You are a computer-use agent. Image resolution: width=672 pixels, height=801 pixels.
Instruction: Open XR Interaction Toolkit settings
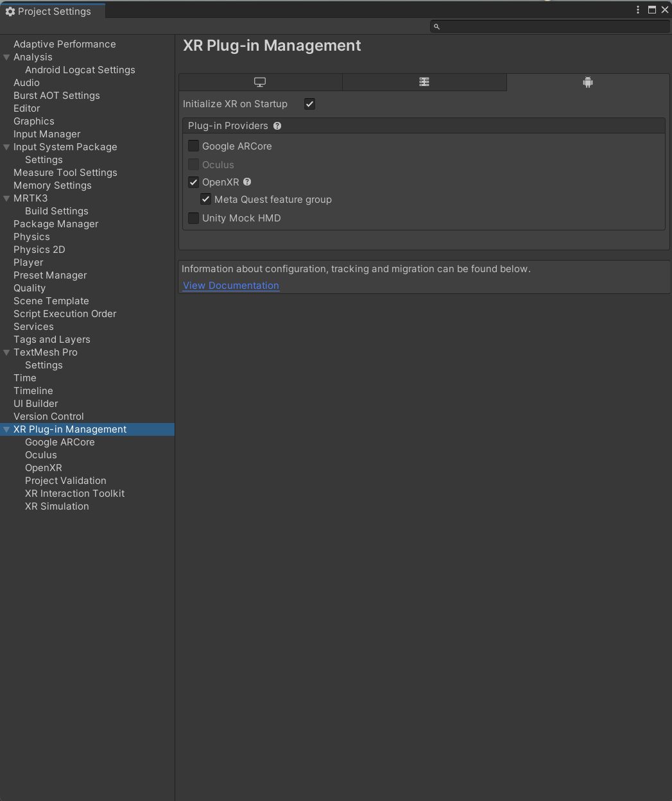[75, 494]
